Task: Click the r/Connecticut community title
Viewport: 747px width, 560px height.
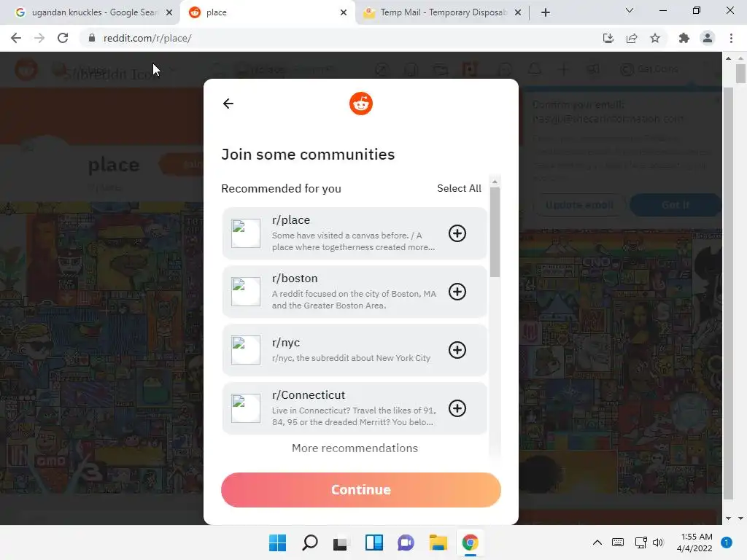Action: pos(309,394)
